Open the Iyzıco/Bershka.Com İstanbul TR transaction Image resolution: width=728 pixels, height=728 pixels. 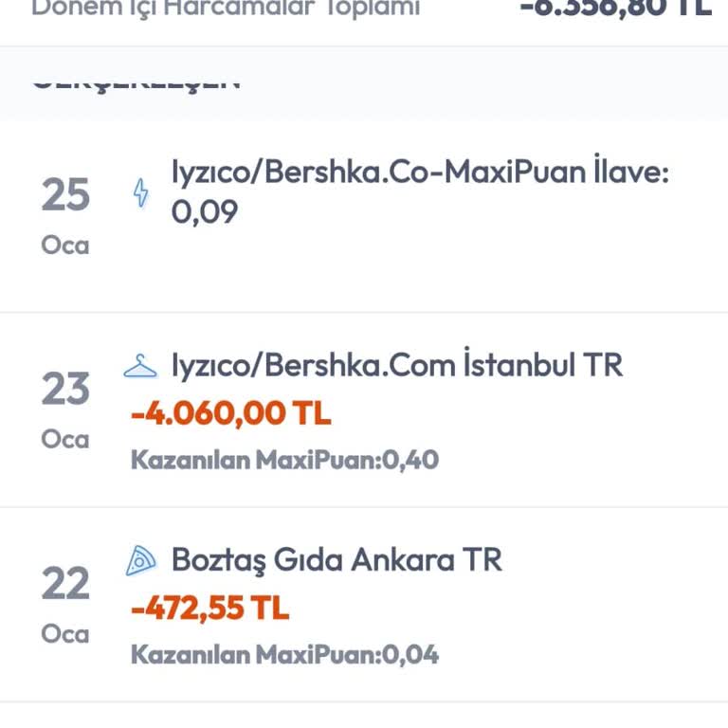point(397,366)
